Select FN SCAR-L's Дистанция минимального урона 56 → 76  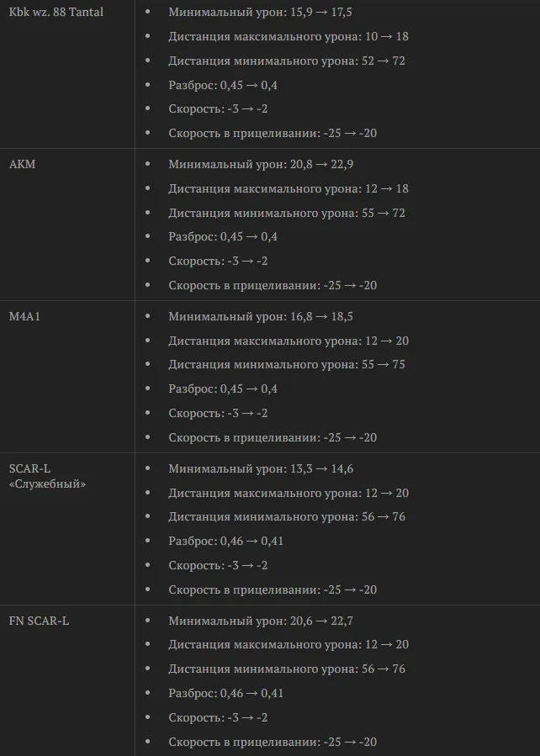pyautogui.click(x=286, y=669)
